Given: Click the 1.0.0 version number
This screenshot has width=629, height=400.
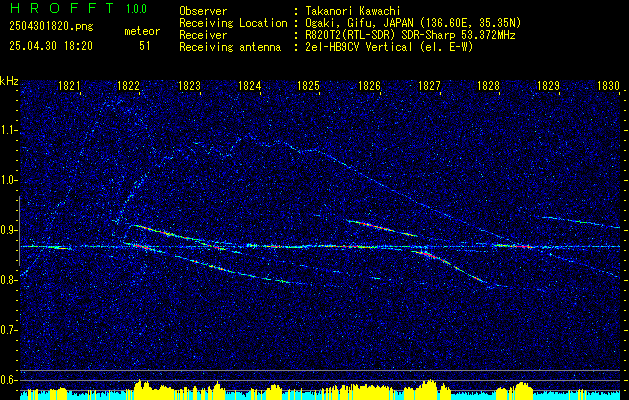Looking at the screenshot, I should pyautogui.click(x=136, y=8).
